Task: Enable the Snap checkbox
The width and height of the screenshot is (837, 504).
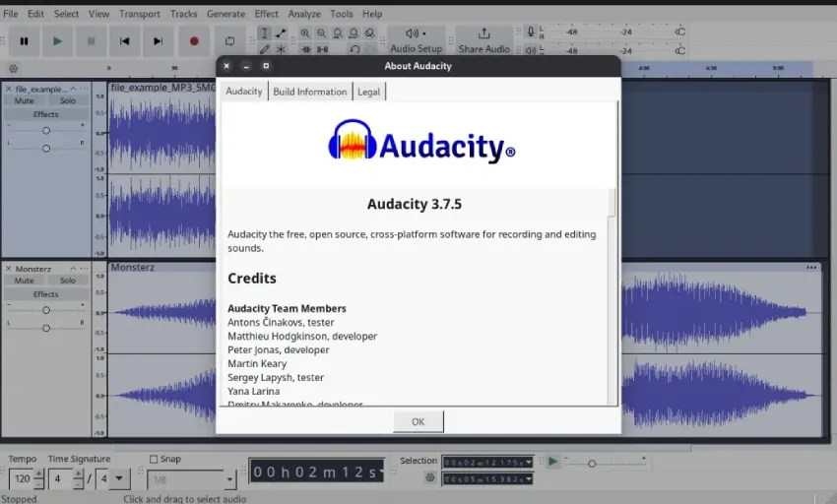Action: coord(154,459)
